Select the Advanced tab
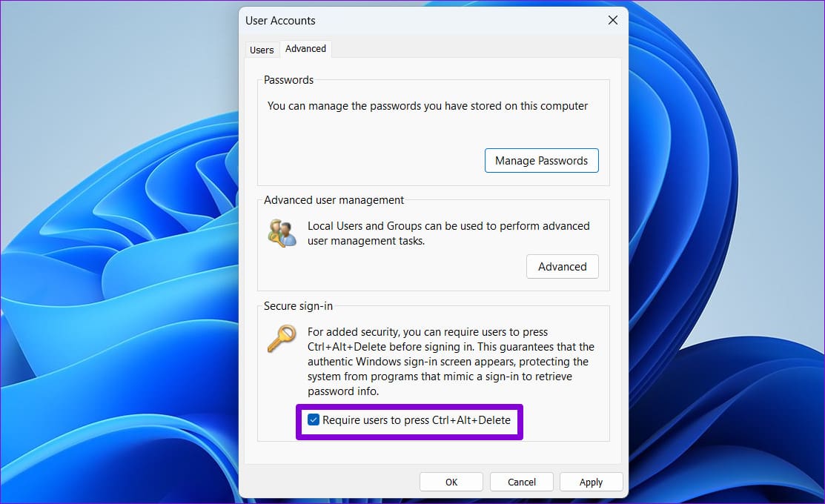825x504 pixels. coord(305,48)
